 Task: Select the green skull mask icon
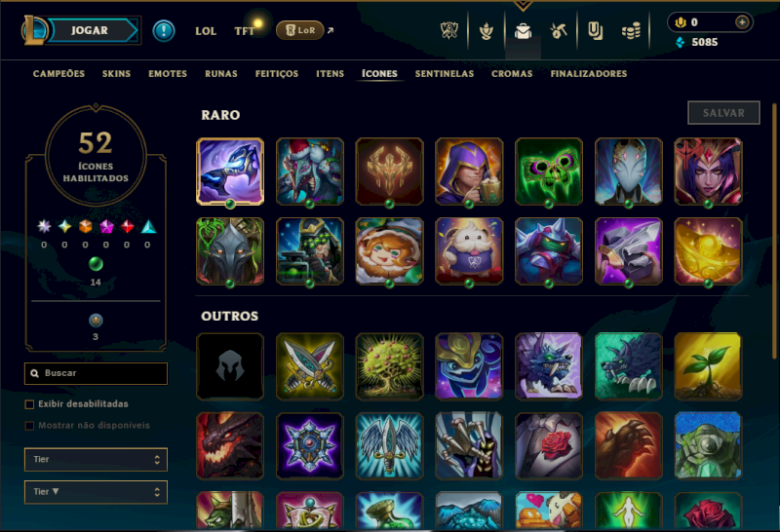[549, 171]
